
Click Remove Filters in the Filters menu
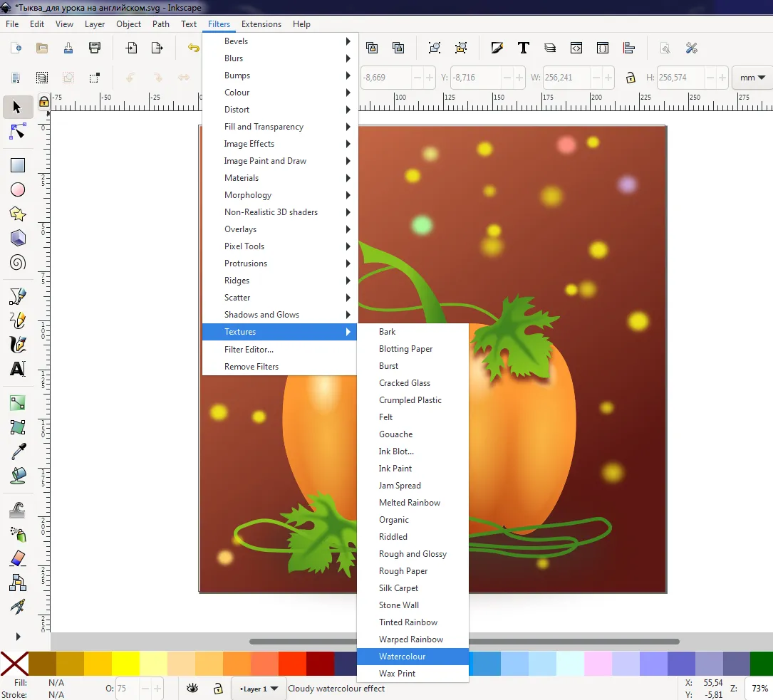(x=251, y=367)
